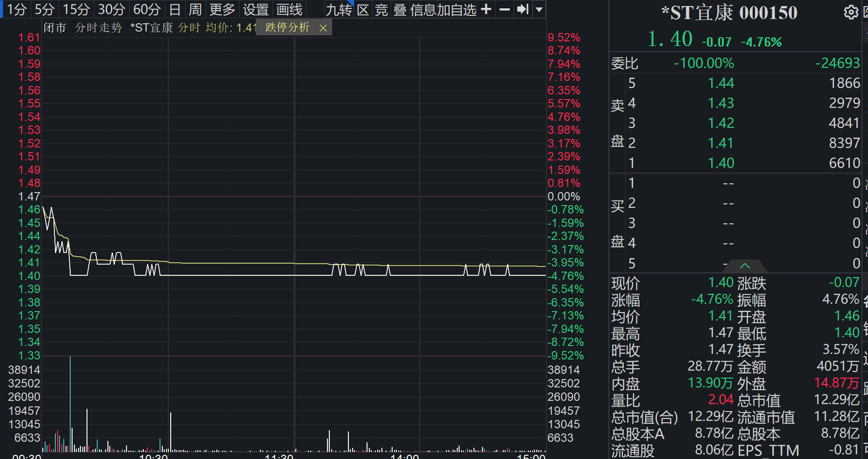The image size is (868, 459).
Task: Open the settings gear for *ST宜康
Action: click(851, 13)
